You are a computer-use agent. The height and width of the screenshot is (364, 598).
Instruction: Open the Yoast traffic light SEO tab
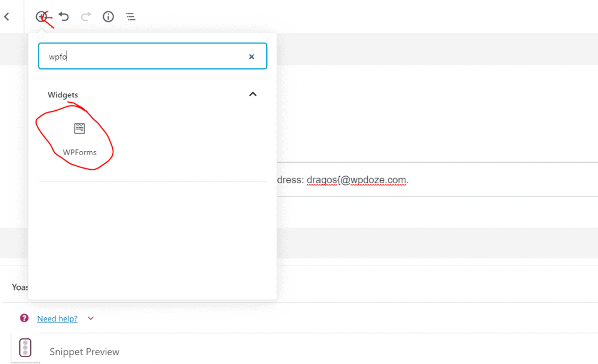point(25,348)
